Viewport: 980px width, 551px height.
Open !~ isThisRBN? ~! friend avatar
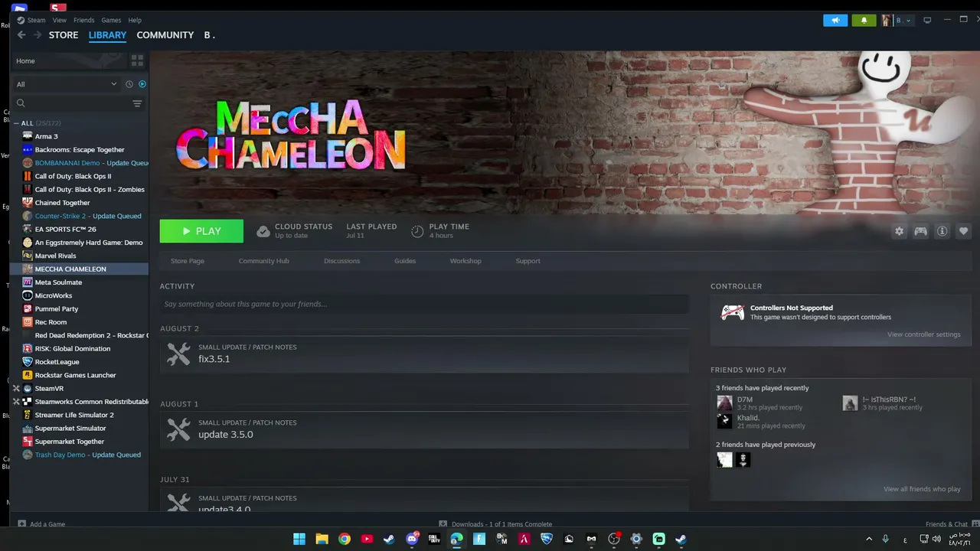point(850,403)
